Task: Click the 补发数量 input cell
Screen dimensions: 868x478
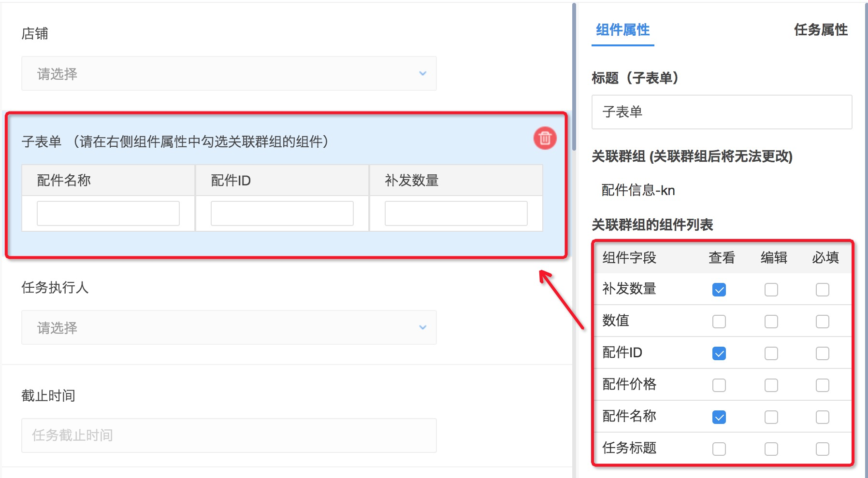Action: tap(456, 213)
